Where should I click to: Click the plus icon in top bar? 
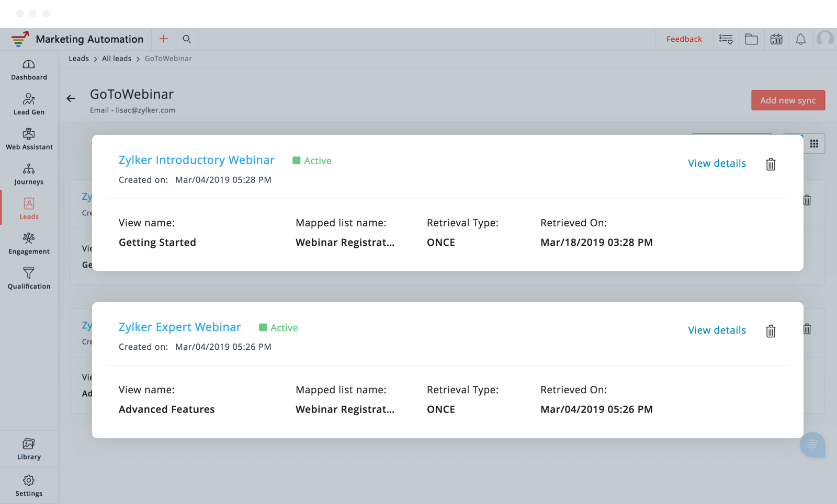(164, 39)
